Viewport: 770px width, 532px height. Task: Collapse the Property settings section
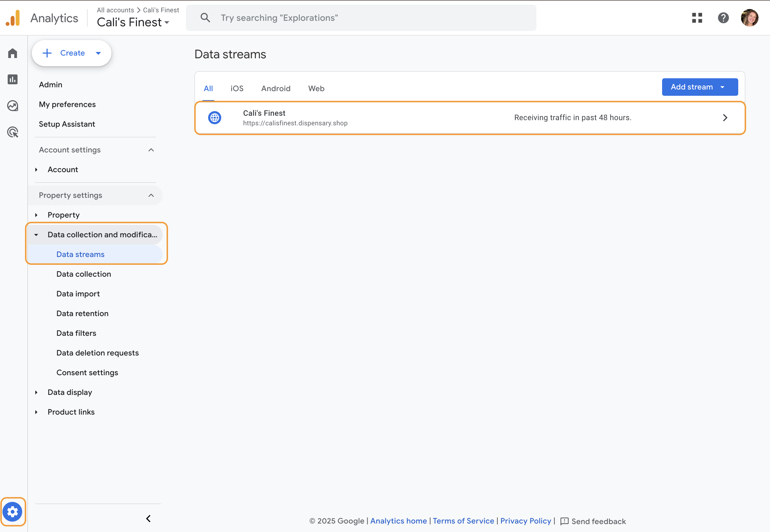[151, 195]
